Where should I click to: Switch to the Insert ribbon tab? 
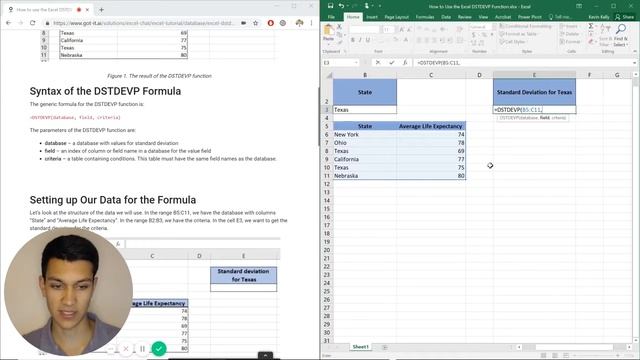pos(371,17)
